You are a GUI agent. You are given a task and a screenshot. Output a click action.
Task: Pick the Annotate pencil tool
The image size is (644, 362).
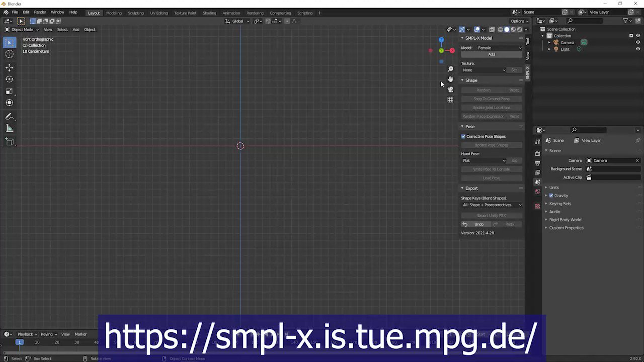[10, 116]
